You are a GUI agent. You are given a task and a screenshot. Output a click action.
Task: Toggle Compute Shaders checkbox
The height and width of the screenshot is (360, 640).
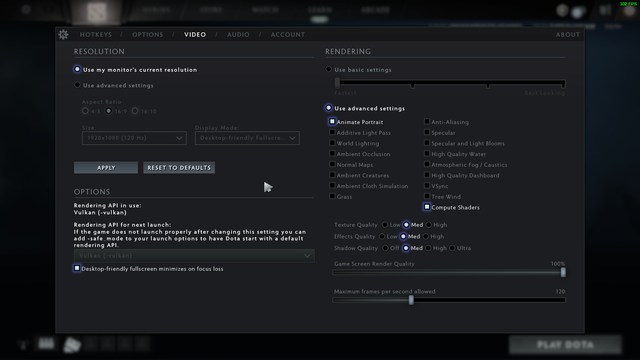pos(427,207)
